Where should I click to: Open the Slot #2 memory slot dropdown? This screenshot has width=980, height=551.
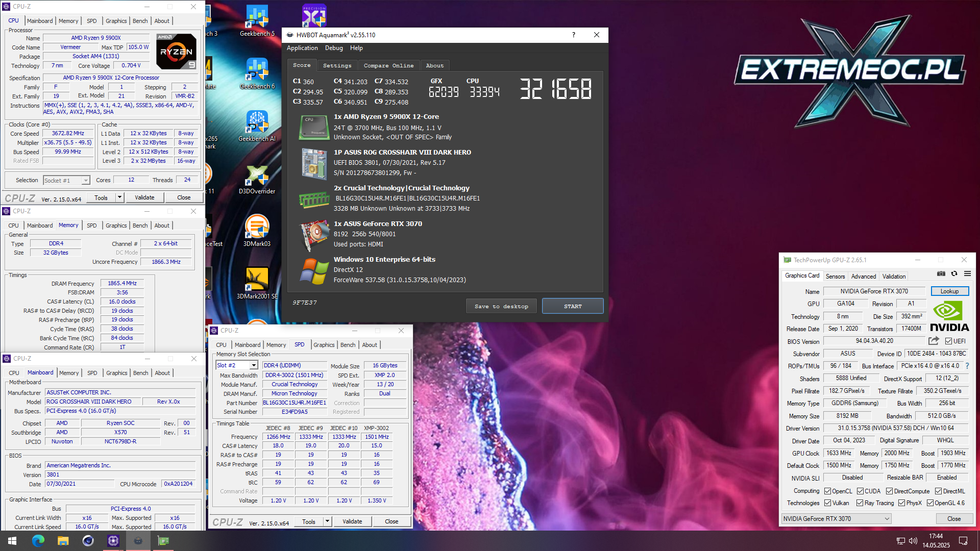[x=237, y=365]
